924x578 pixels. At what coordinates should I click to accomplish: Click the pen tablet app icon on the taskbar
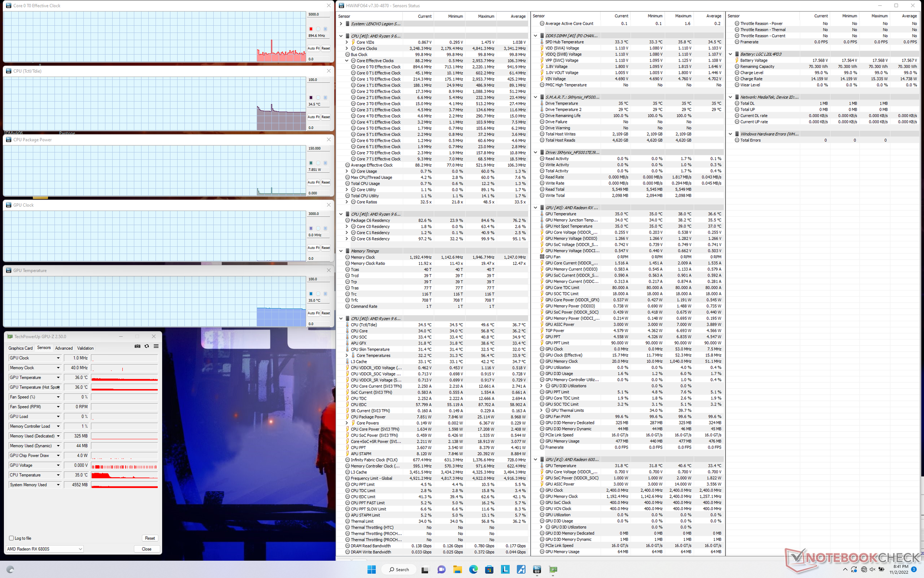pos(521,569)
